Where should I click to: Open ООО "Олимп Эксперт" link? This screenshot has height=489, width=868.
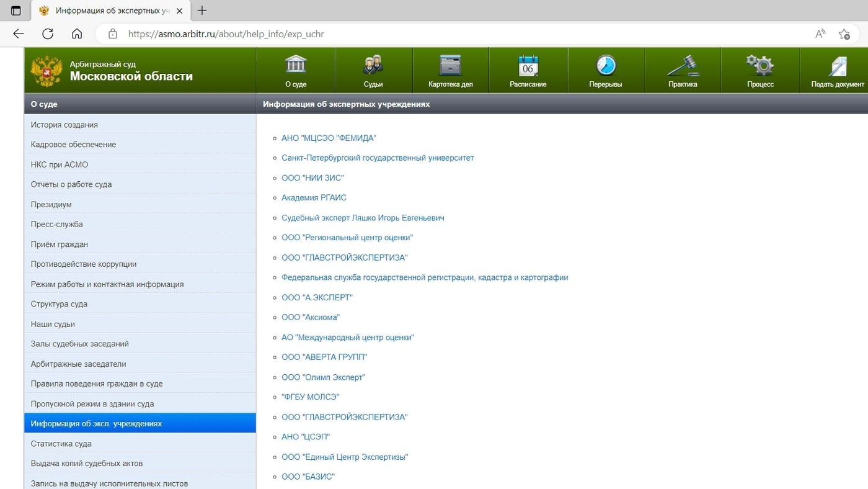tap(323, 377)
